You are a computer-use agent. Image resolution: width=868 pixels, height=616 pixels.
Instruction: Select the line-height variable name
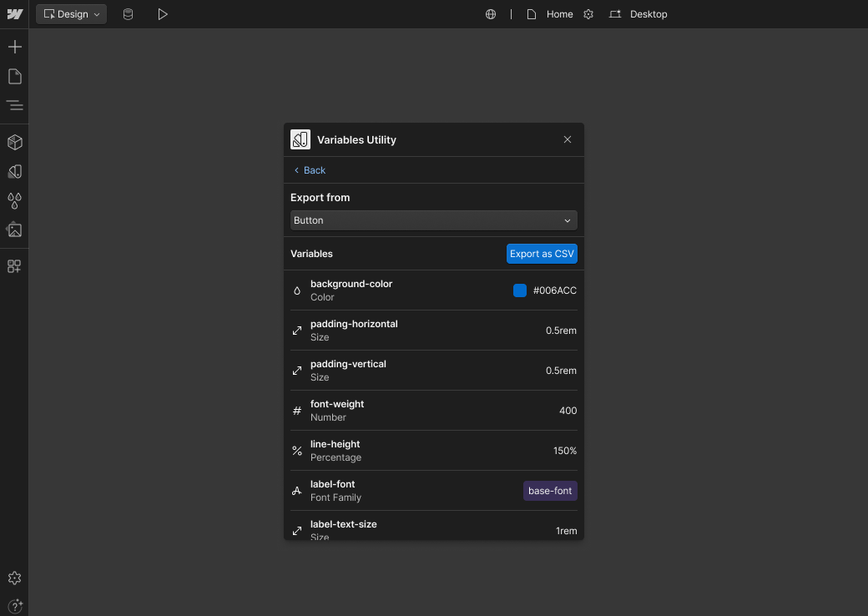(x=335, y=444)
